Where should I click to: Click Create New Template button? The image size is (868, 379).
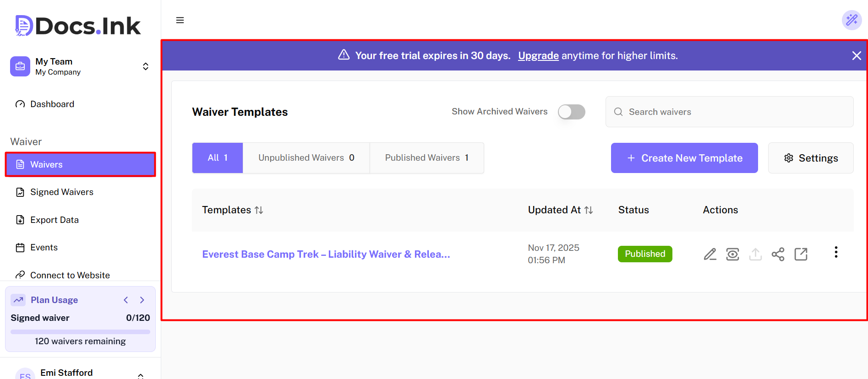click(684, 158)
